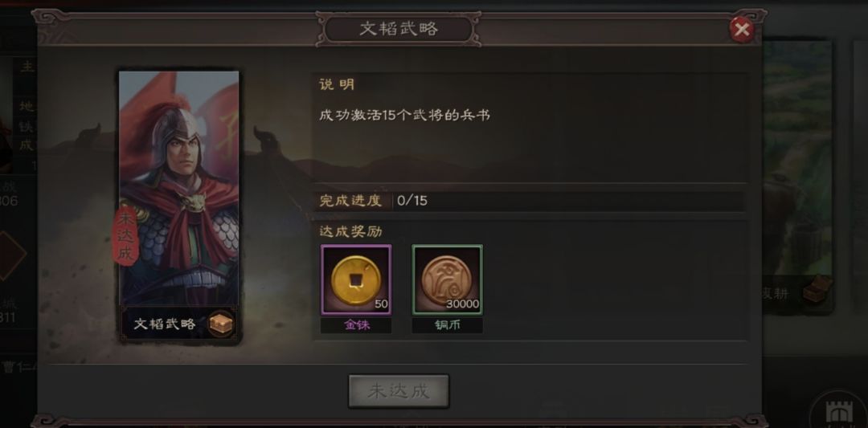Tap the description text 成功激活15个武将的兵书

404,115
